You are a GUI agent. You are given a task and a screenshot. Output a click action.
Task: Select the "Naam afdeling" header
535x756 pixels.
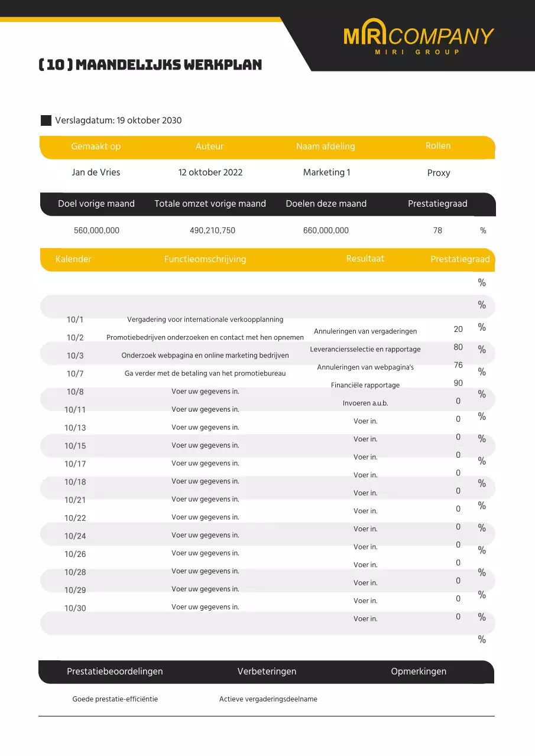325,146
